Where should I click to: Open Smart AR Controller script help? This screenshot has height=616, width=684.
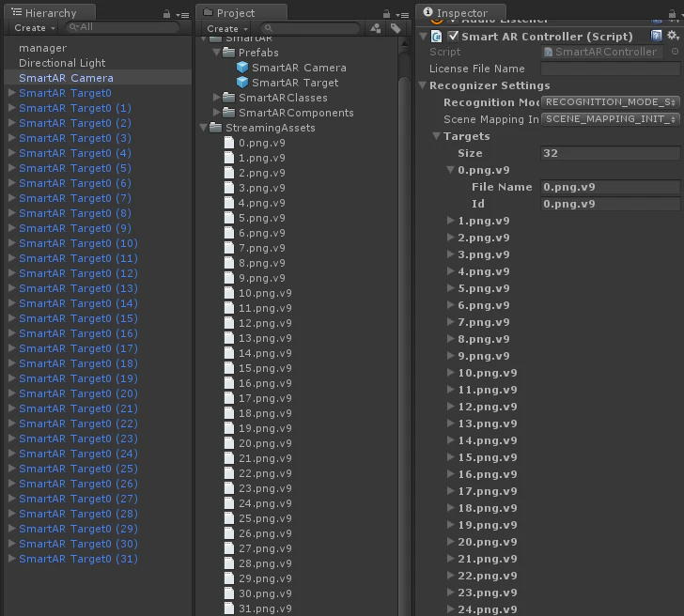click(x=656, y=36)
